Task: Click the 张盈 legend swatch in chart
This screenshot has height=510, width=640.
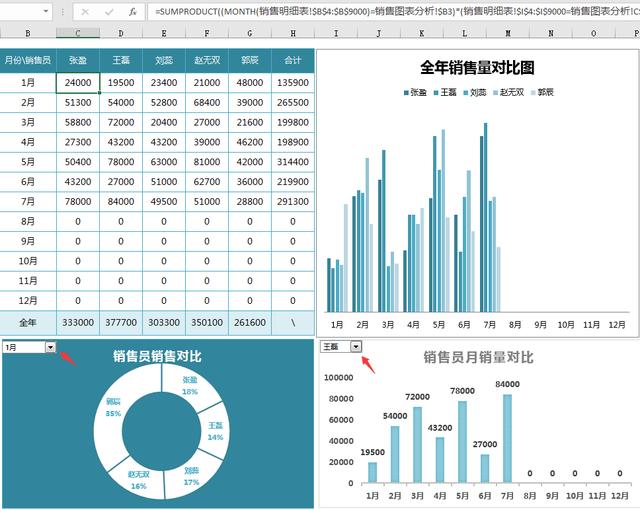Action: click(406, 93)
